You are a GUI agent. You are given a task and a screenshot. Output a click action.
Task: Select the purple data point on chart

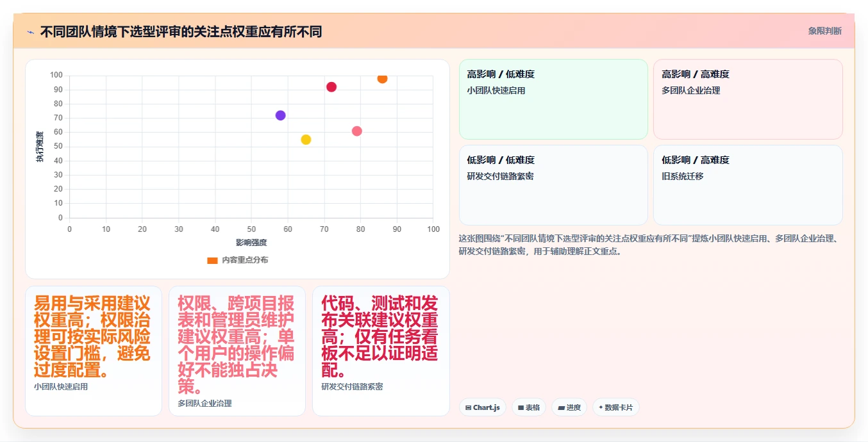[x=280, y=115]
